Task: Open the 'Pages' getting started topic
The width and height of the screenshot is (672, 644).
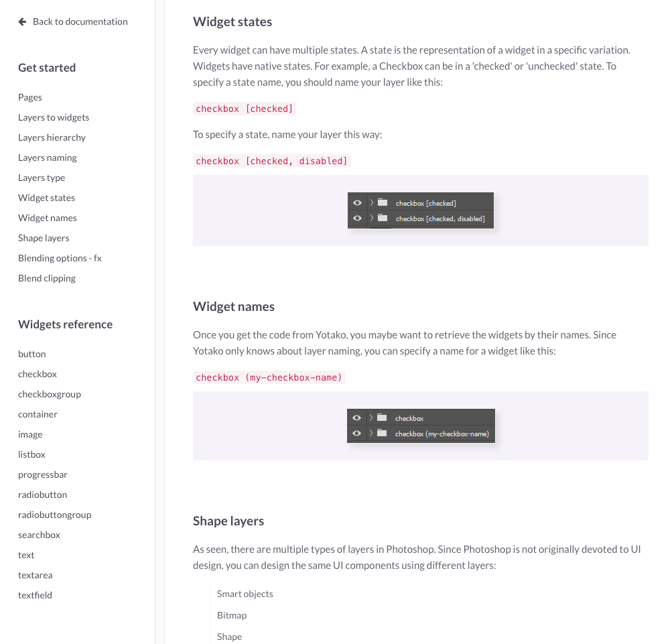Action: point(29,96)
